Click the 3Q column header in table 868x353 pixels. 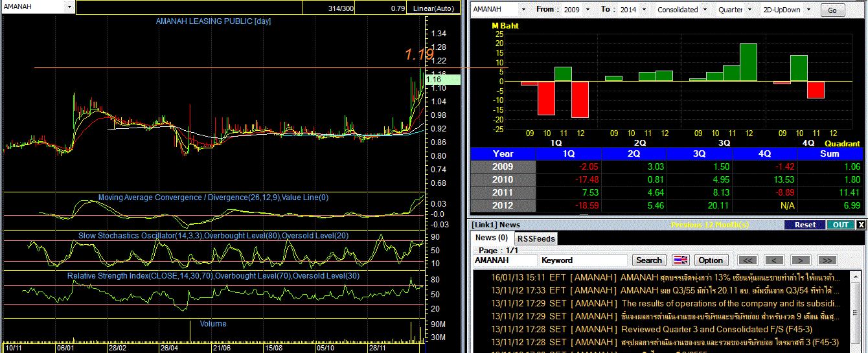click(x=700, y=154)
